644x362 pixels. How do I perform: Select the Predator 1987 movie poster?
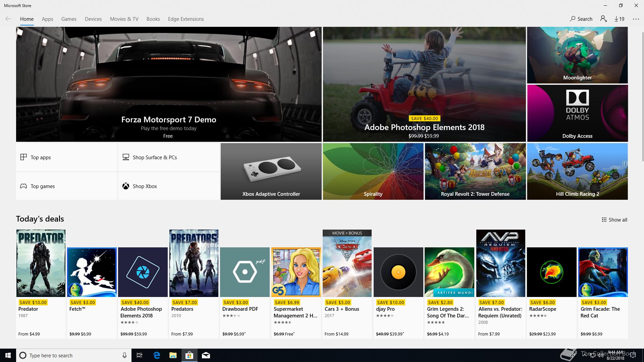coord(41,263)
